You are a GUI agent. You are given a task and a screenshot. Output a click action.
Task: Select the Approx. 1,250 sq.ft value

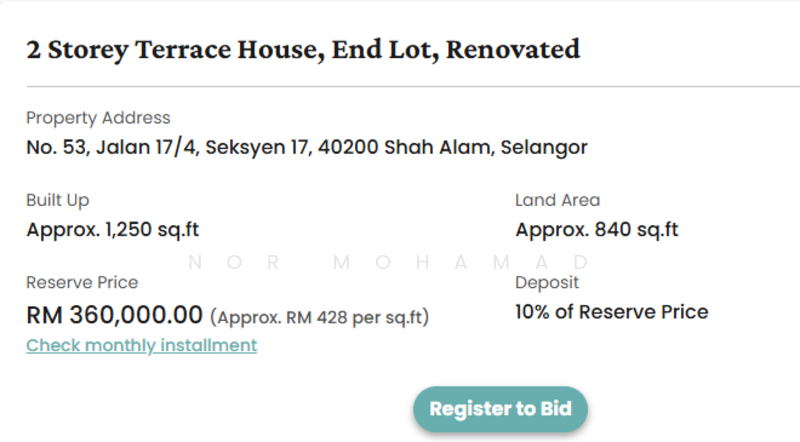112,230
